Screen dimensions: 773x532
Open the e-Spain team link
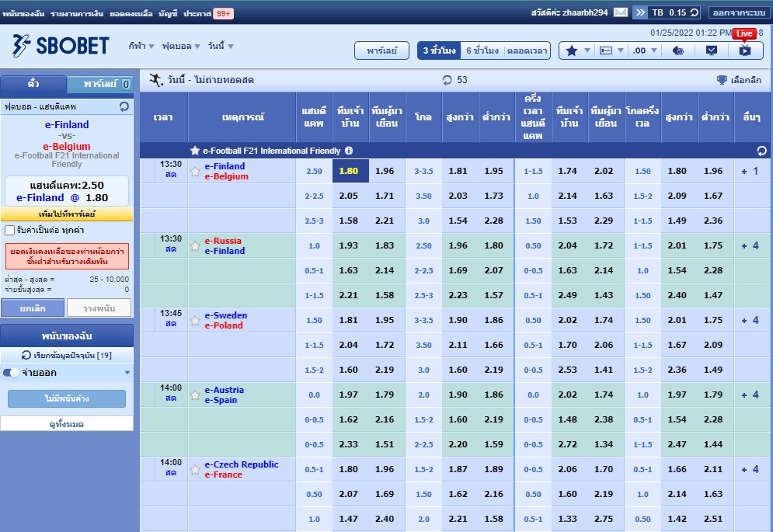pos(221,400)
